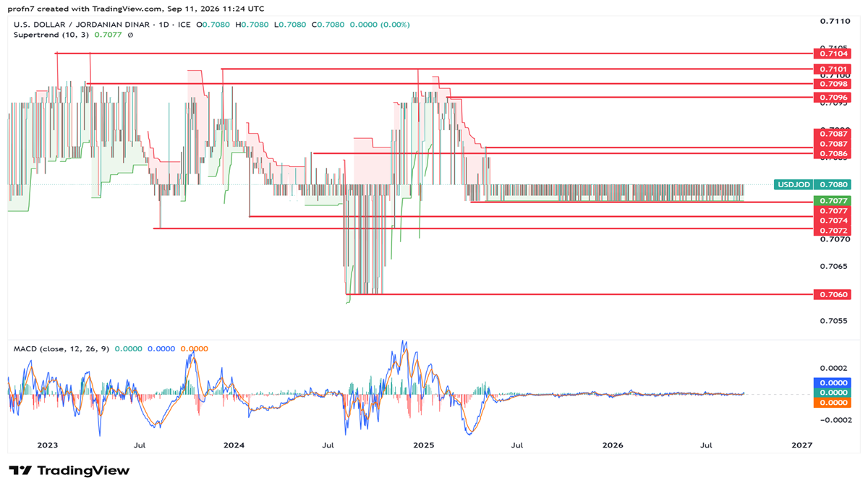868x488 pixels.
Task: Click the 0.0000 (0.00%) change value in header
Action: [x=380, y=25]
